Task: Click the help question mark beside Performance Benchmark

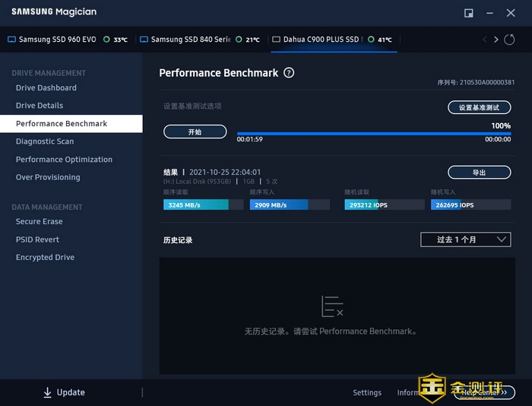Action: point(289,73)
